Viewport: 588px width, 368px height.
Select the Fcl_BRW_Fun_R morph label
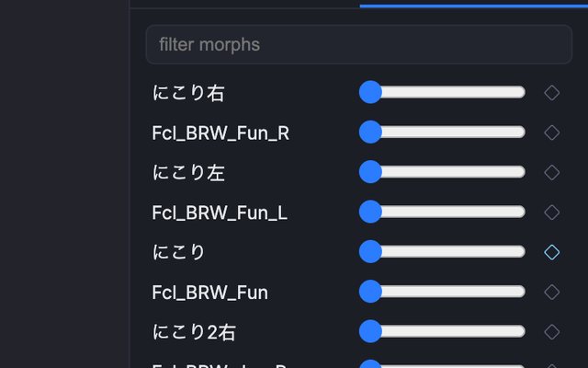click(x=220, y=133)
